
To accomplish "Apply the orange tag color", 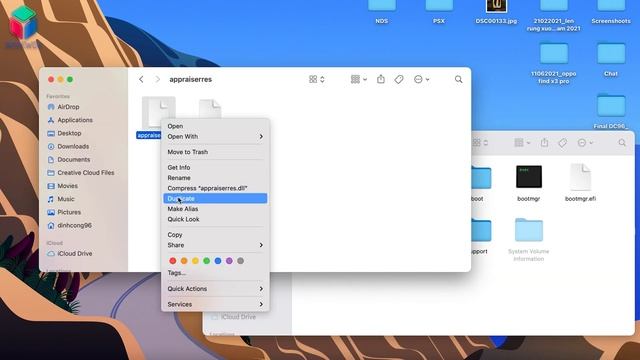I will [x=184, y=261].
